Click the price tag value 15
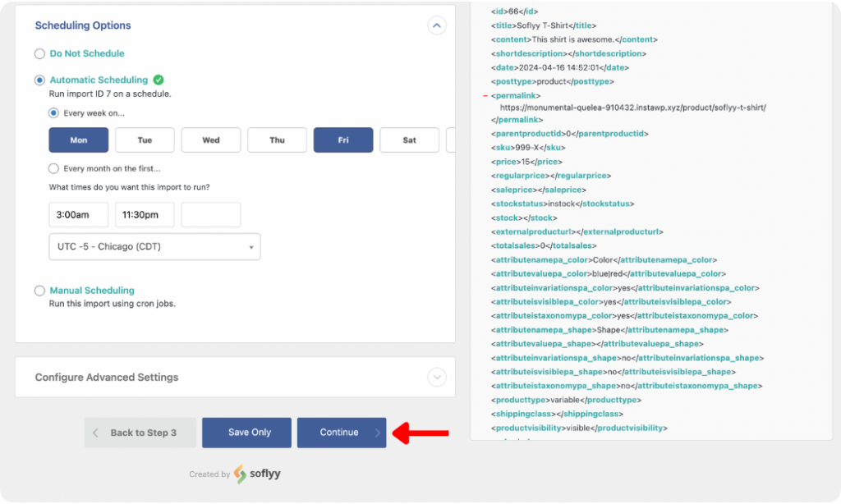 pos(526,162)
